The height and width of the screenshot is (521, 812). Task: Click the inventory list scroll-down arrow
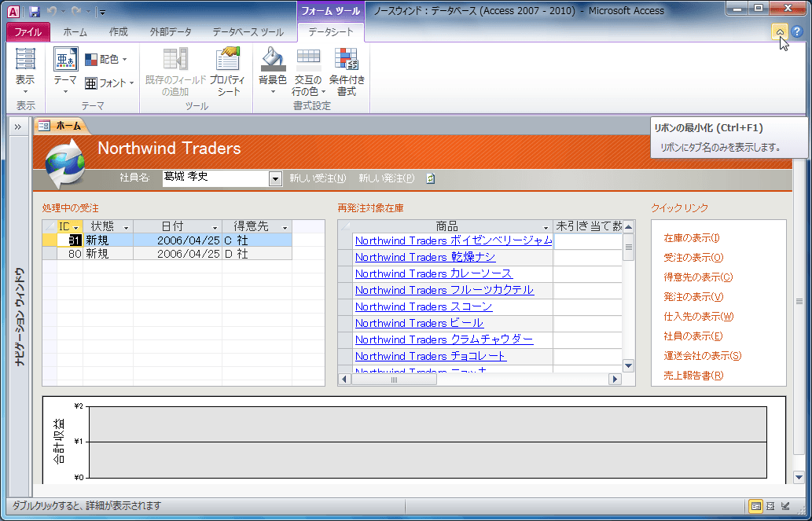click(628, 365)
